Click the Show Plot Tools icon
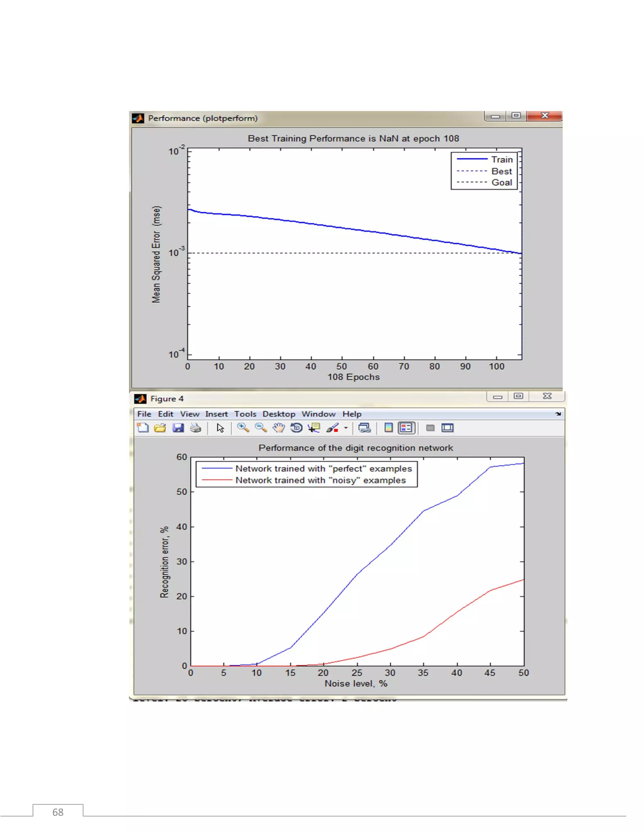The width and height of the screenshot is (644, 833). click(447, 428)
